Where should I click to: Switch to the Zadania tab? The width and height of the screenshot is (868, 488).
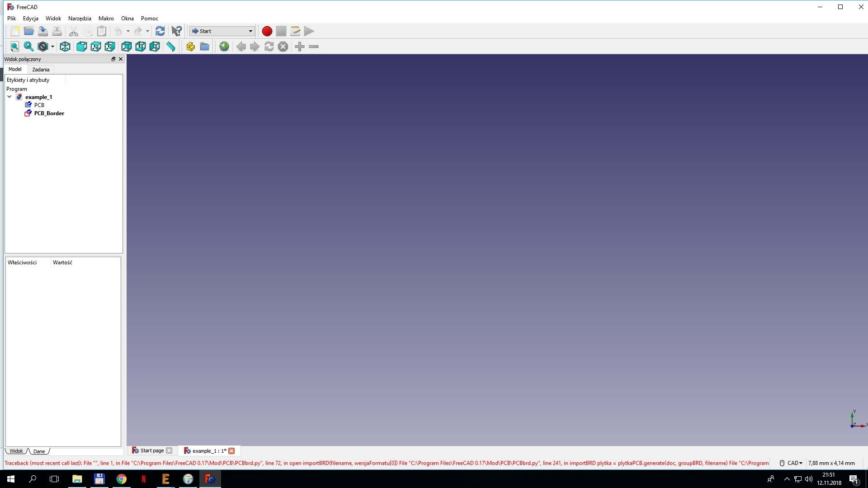(x=41, y=70)
